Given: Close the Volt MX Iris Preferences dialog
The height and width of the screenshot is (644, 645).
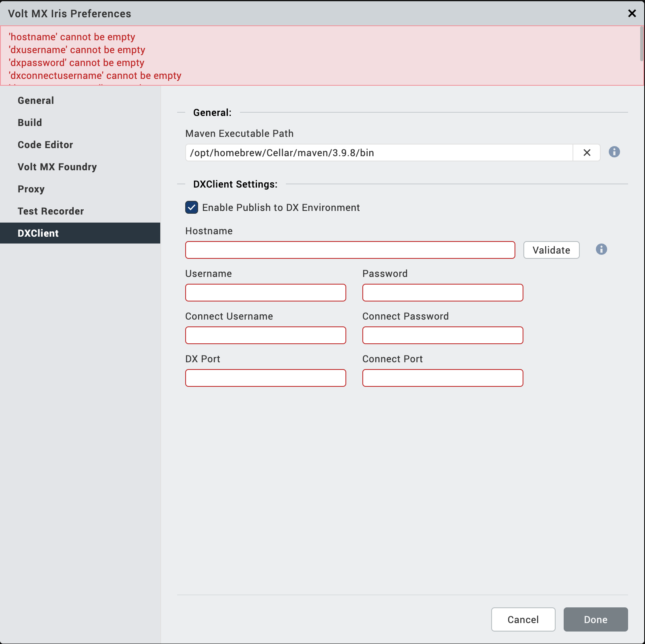Looking at the screenshot, I should pos(632,13).
